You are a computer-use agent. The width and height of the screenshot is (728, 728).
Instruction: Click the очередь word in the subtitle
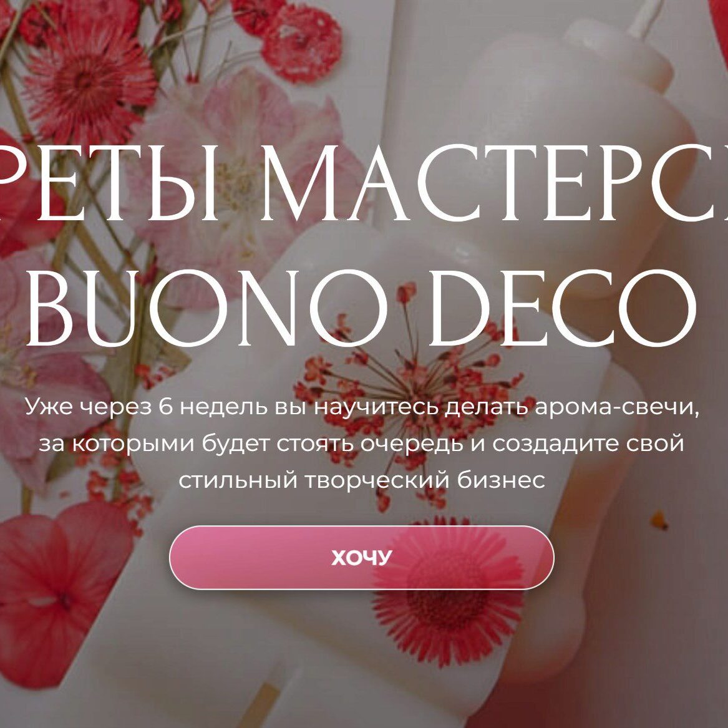(411, 445)
